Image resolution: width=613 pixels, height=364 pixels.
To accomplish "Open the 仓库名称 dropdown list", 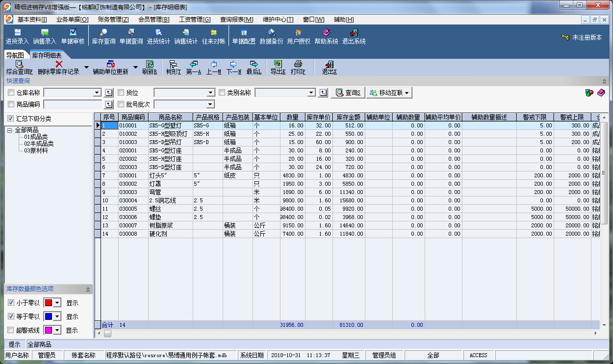I will point(97,93).
